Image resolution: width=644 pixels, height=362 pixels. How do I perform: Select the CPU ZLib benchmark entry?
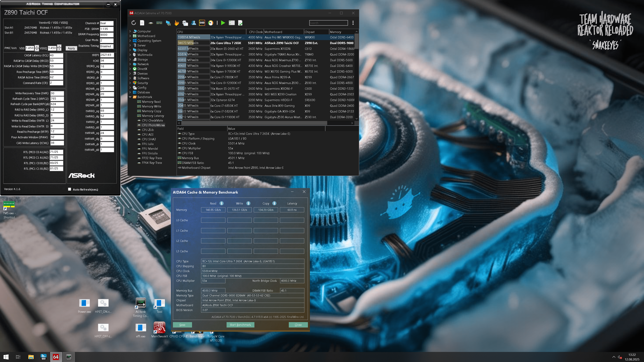click(148, 130)
